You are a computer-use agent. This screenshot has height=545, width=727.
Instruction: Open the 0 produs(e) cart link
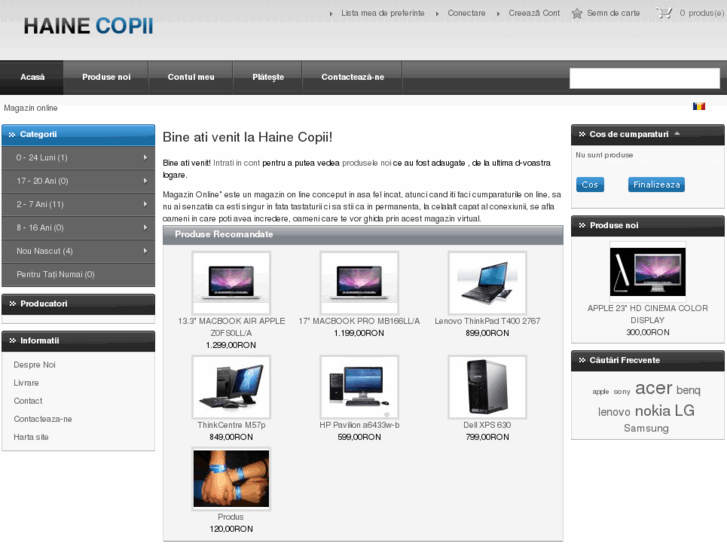[701, 13]
